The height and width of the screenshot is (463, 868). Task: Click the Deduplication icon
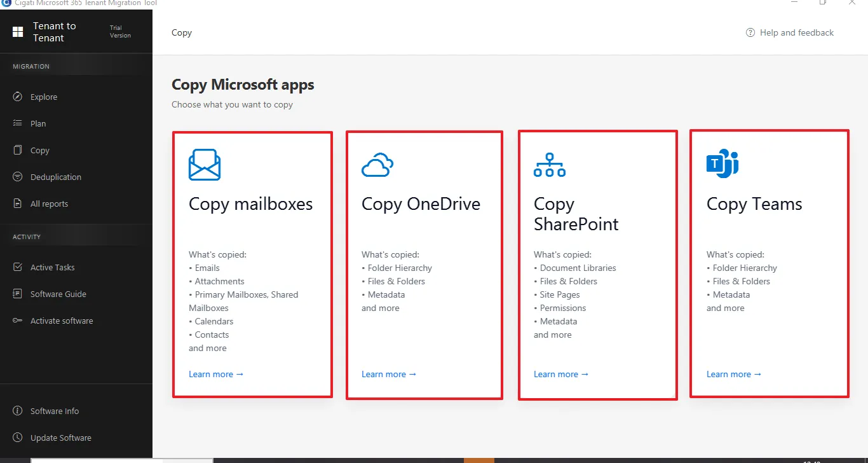[18, 177]
